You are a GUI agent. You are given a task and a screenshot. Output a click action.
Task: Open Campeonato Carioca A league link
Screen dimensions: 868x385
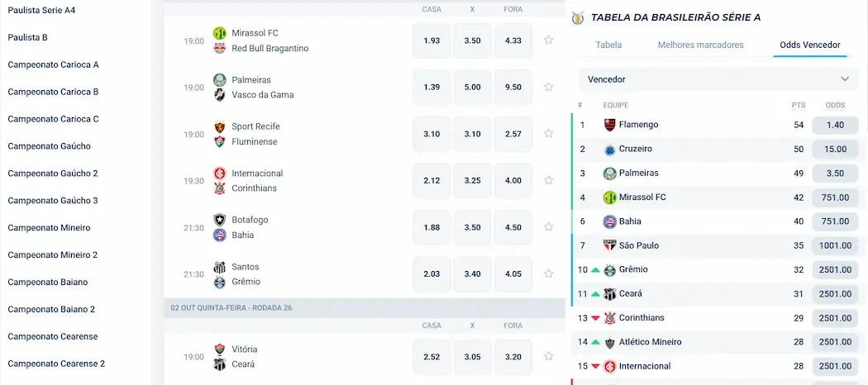53,64
